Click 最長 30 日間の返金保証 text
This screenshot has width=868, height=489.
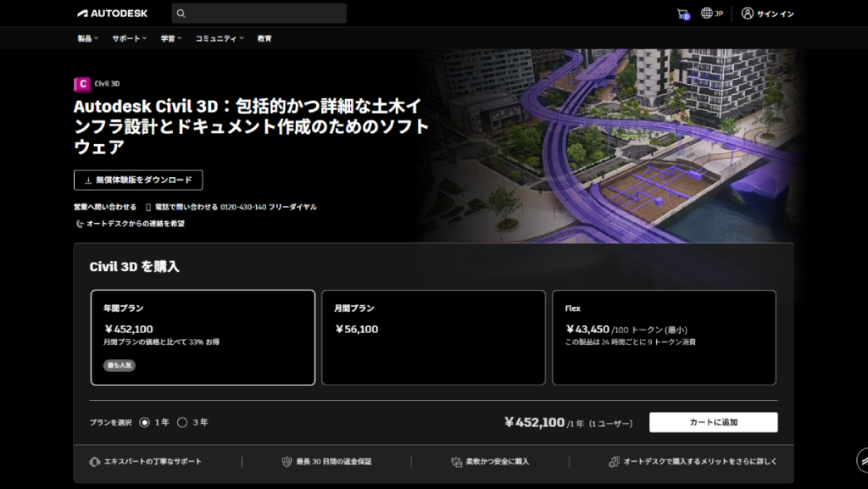[334, 462]
